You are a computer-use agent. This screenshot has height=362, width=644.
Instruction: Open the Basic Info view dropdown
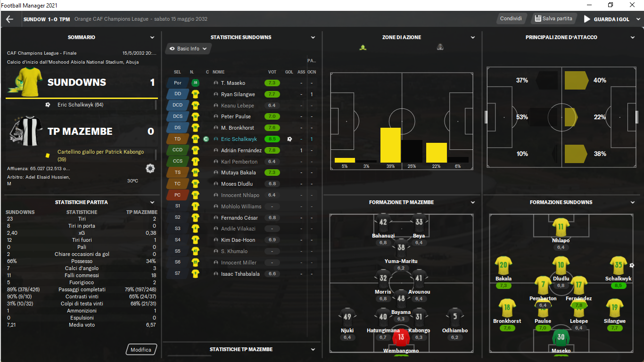click(x=188, y=49)
